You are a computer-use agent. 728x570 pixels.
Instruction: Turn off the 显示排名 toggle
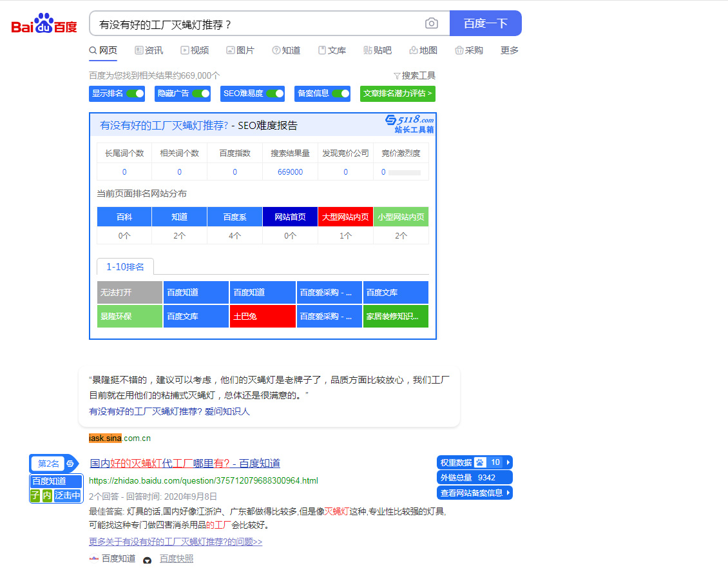tap(136, 93)
